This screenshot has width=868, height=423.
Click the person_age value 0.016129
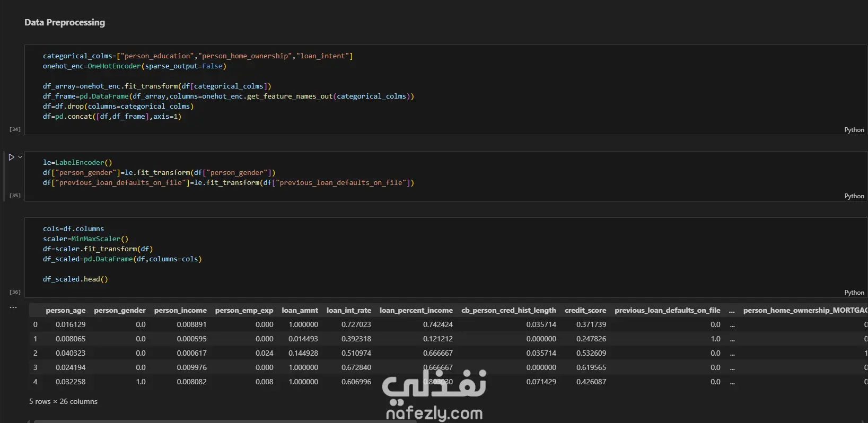click(x=71, y=324)
